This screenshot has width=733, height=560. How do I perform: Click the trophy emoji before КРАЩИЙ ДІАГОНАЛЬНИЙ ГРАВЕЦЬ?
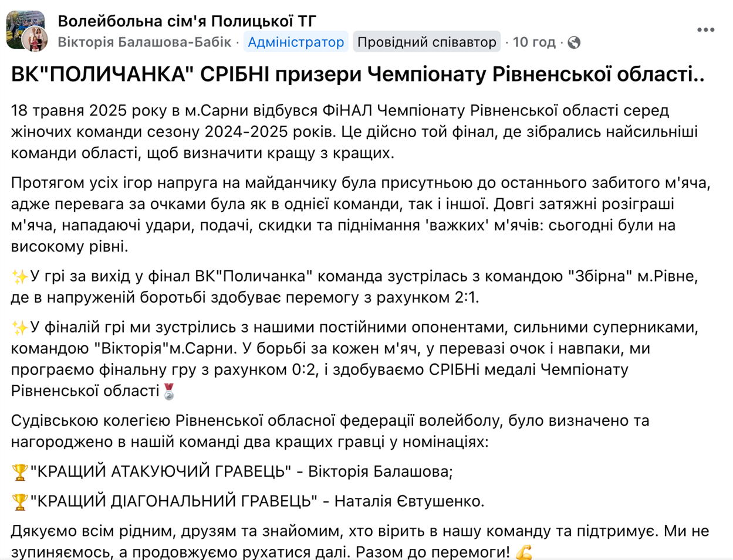(x=20, y=502)
